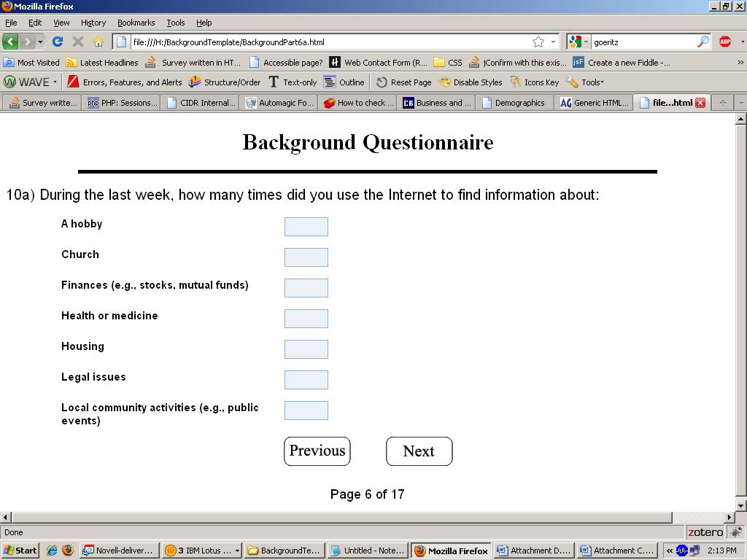Open the Adblock Plus ABP icon
Image resolution: width=747 pixels, height=560 pixels.
(x=725, y=42)
